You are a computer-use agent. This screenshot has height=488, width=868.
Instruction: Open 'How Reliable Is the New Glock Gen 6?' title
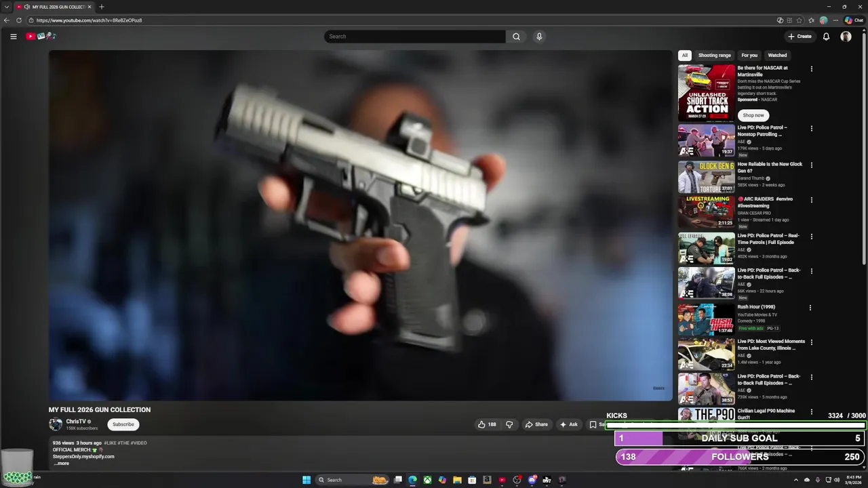(x=770, y=167)
